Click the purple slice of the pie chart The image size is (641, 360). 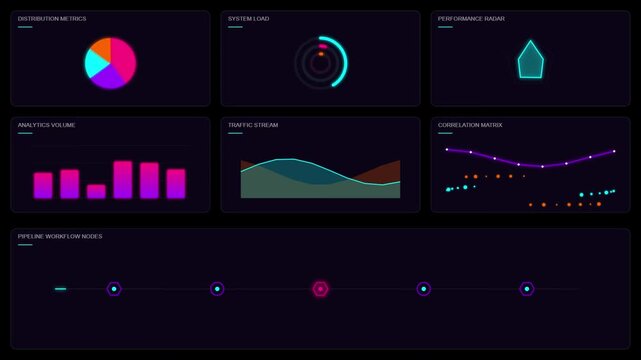(x=108, y=78)
